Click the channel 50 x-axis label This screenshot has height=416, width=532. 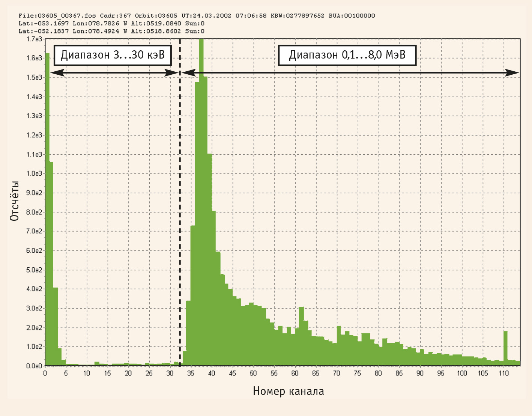[x=253, y=373]
